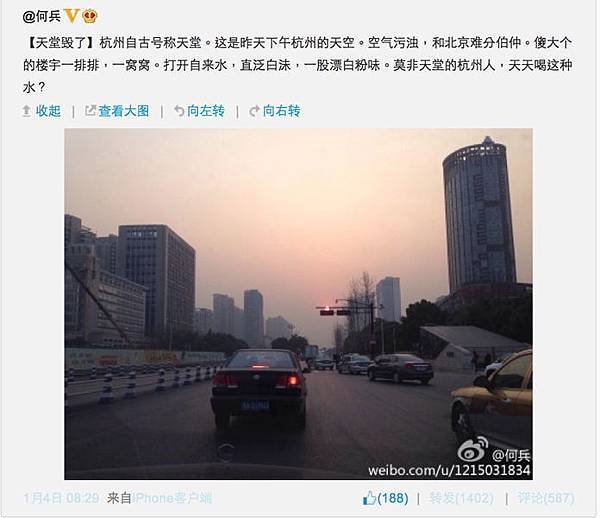Rotate the image right with 向右转
The width and height of the screenshot is (600, 518).
tap(281, 111)
